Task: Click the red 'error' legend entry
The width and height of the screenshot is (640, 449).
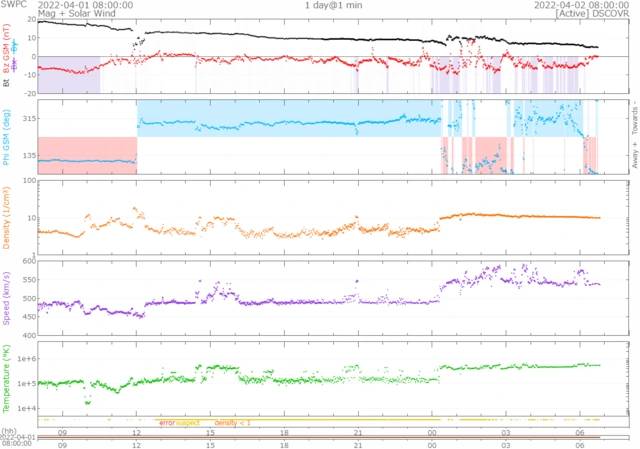Action: pyautogui.click(x=167, y=423)
